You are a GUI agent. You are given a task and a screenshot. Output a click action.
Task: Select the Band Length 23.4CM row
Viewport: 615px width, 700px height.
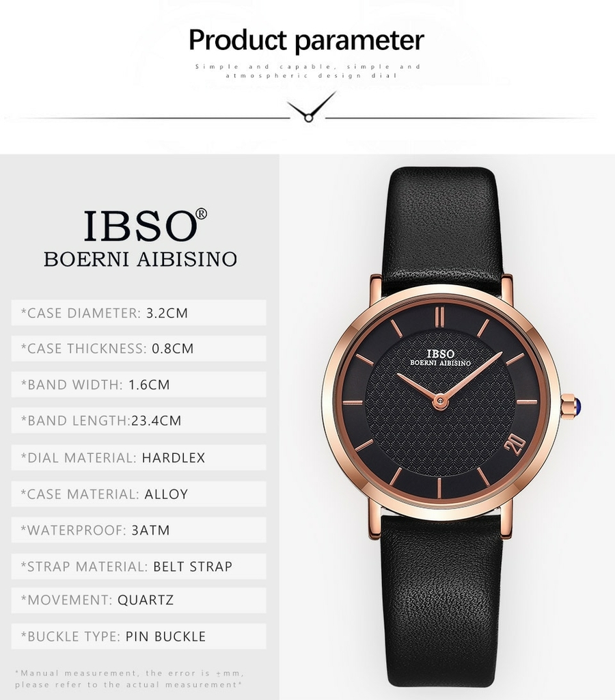[139, 420]
